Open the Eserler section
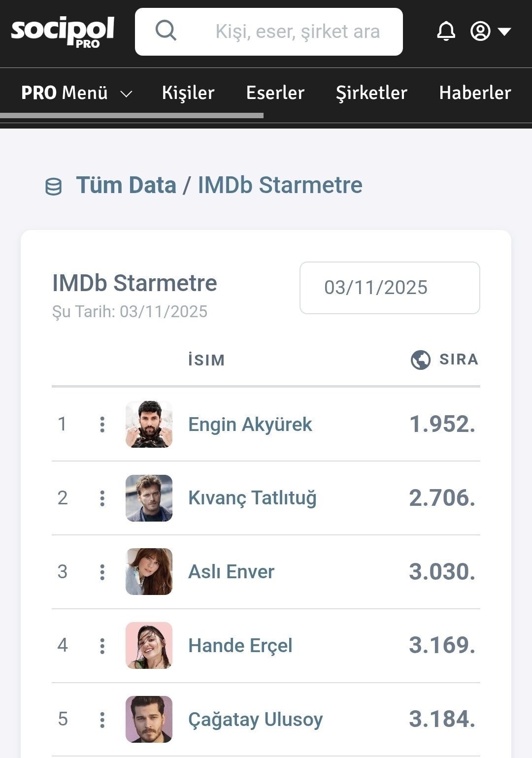This screenshot has height=758, width=532. tap(275, 93)
